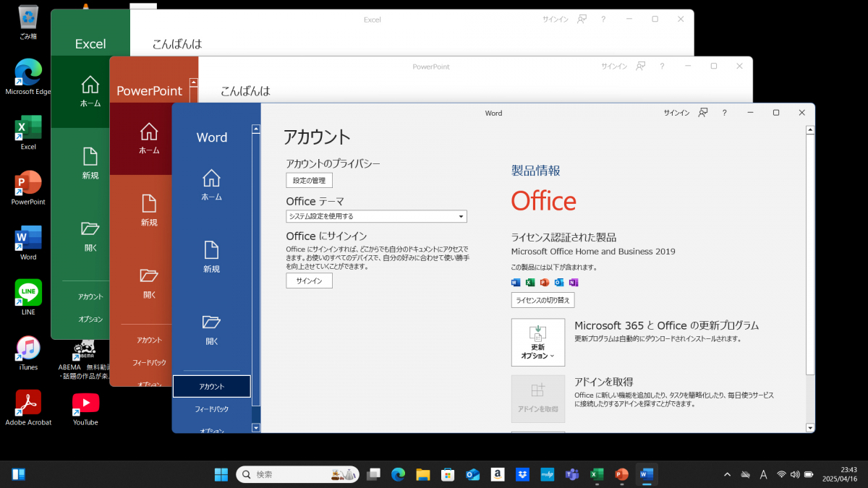Viewport: 868px width, 488px height.
Task: Click the Word account page vertical scrollbar
Action: coord(809,278)
